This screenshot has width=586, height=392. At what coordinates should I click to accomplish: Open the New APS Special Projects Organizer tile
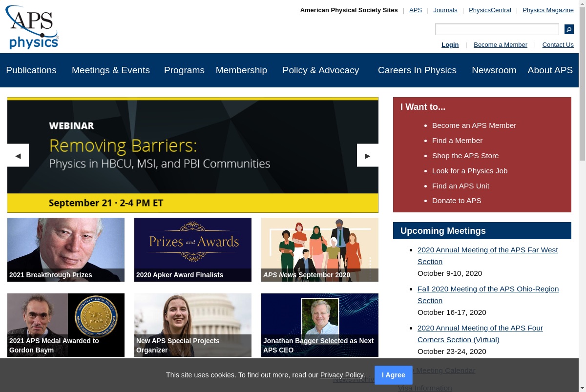193,325
